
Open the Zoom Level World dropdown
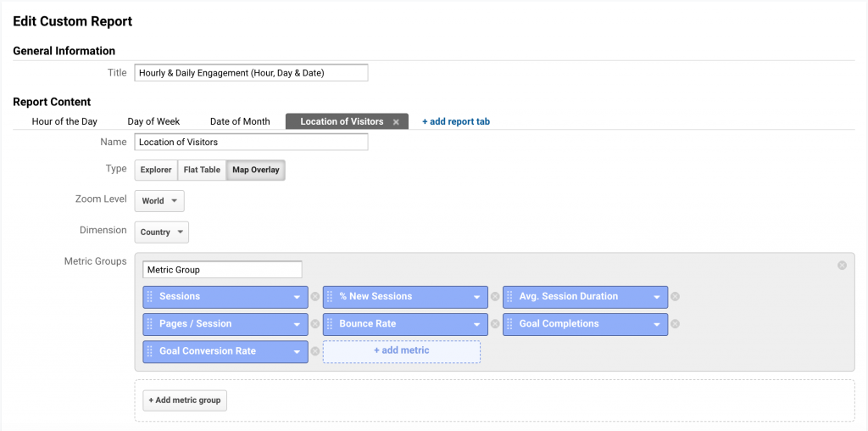pyautogui.click(x=159, y=201)
